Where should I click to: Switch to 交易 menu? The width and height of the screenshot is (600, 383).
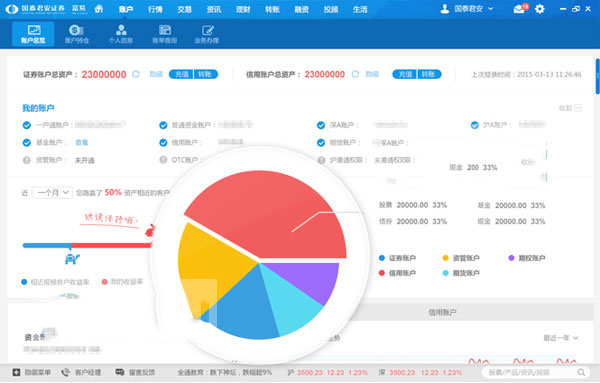pyautogui.click(x=184, y=9)
